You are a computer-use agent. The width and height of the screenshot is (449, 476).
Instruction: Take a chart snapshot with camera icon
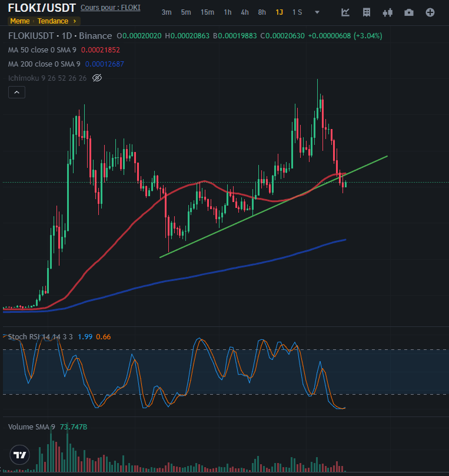tap(409, 12)
